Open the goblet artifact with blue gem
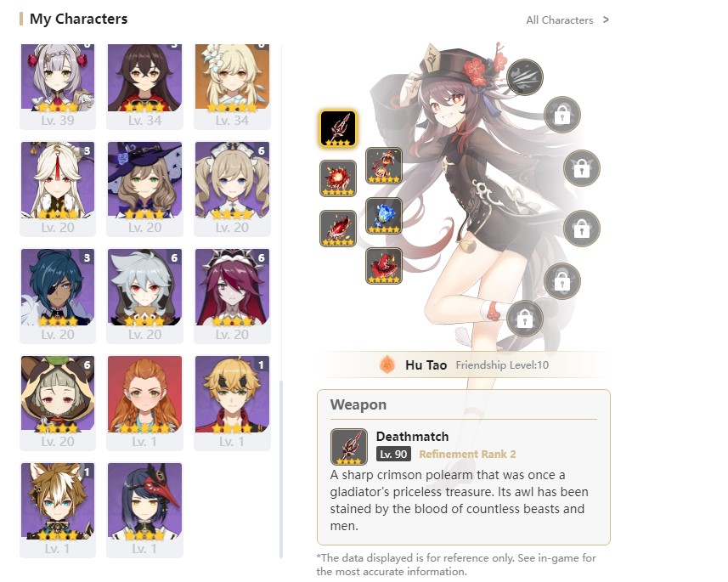The width and height of the screenshot is (728, 582). click(x=383, y=216)
